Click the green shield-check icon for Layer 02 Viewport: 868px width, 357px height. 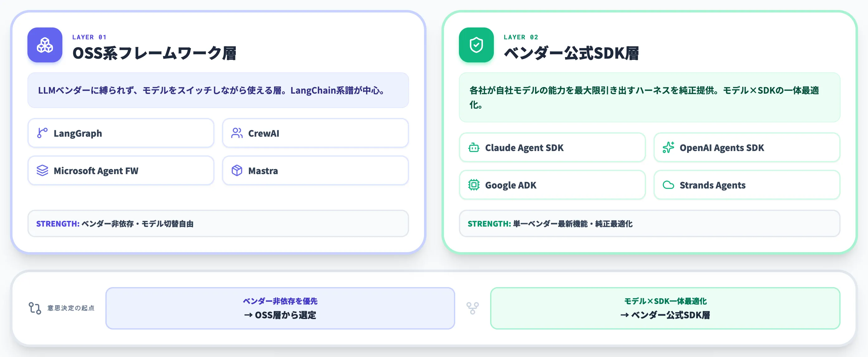click(x=476, y=45)
